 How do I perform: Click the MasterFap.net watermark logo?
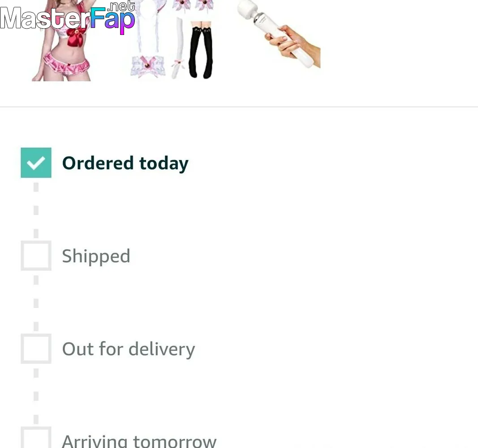(68, 17)
